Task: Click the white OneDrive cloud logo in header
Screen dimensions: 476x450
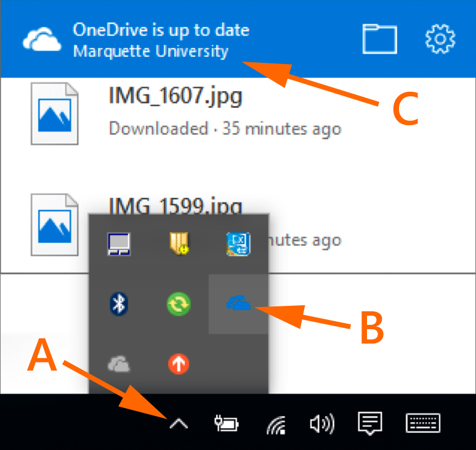Action: [42, 40]
